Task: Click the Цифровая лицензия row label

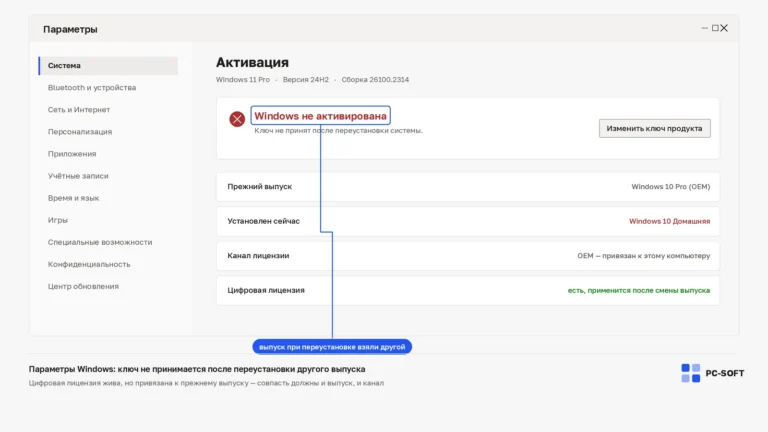Action: coord(266,290)
